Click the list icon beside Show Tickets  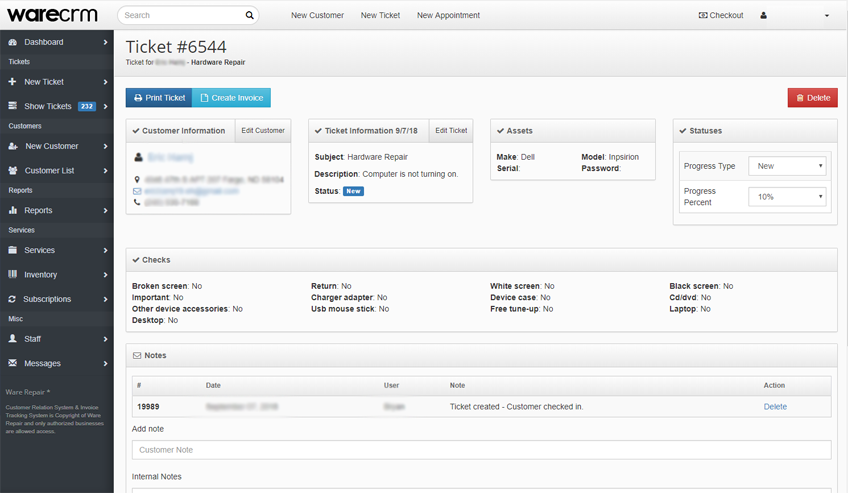[x=12, y=106]
